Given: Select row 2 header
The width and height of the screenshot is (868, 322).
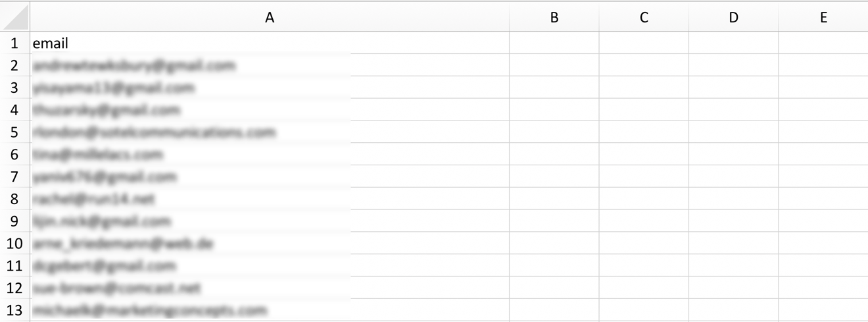Looking at the screenshot, I should tap(14, 65).
